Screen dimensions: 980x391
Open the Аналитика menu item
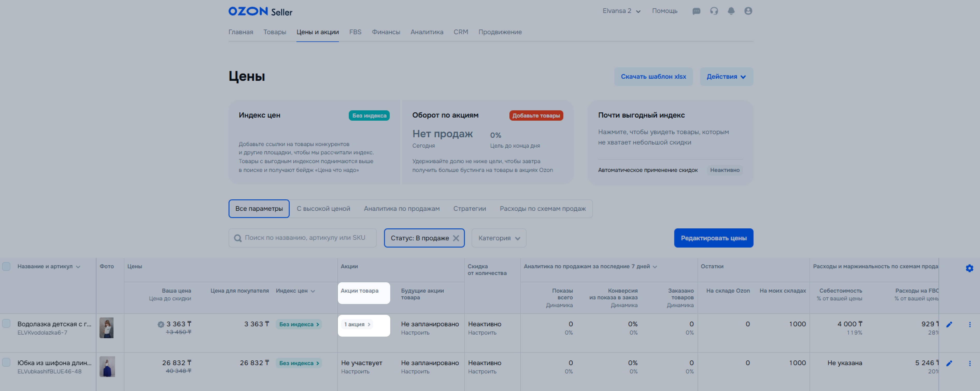pos(427,32)
